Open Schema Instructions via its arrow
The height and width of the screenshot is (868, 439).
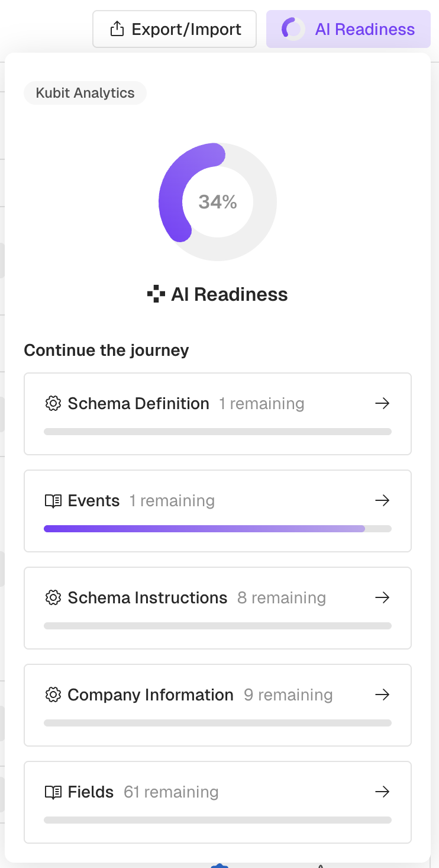pyautogui.click(x=382, y=598)
